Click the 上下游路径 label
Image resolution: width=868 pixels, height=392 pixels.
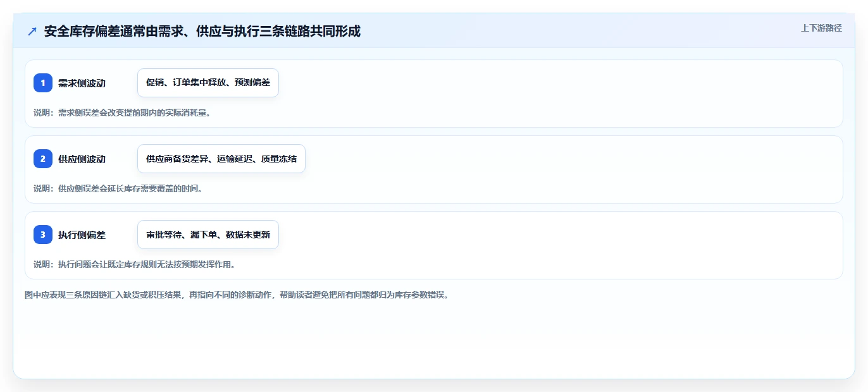(821, 28)
